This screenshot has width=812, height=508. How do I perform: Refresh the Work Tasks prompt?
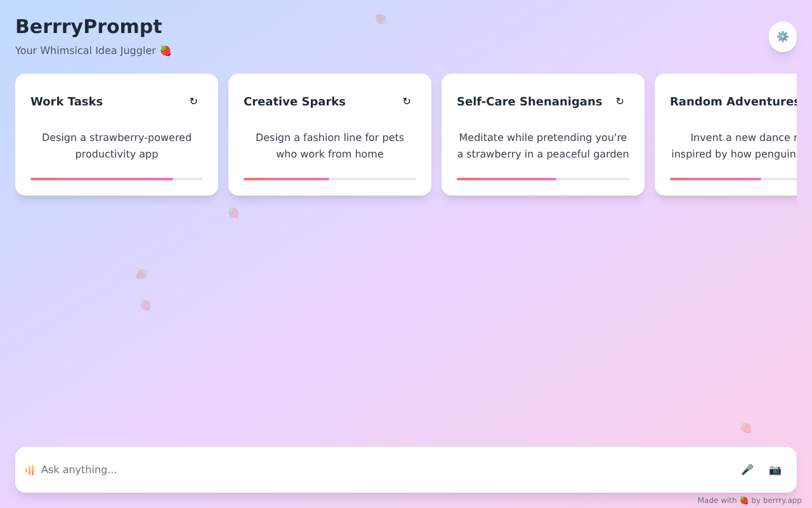[x=193, y=101]
